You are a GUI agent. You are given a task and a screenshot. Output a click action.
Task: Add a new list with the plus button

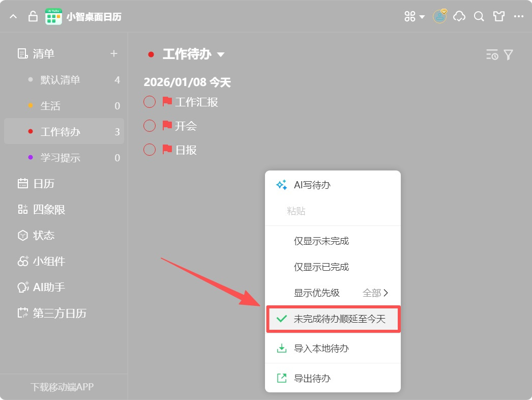pos(114,53)
